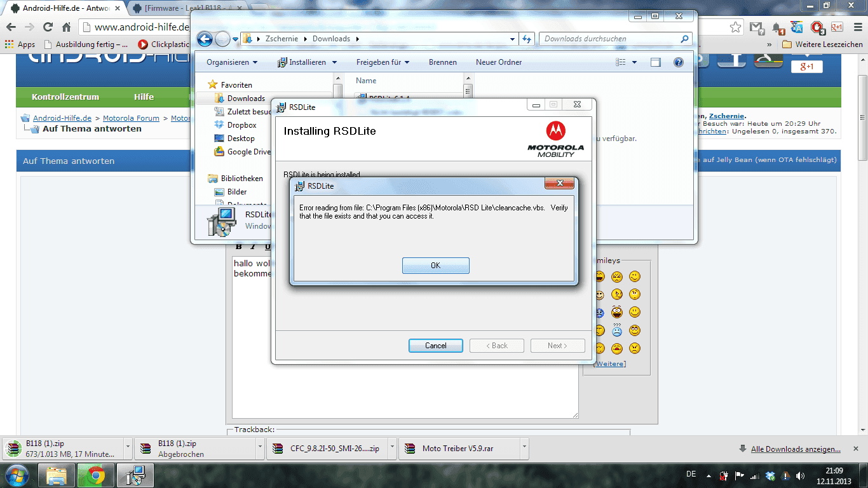Click the Downloads breadcrumb in Explorer address bar
The height and width of the screenshot is (488, 868).
pos(331,39)
